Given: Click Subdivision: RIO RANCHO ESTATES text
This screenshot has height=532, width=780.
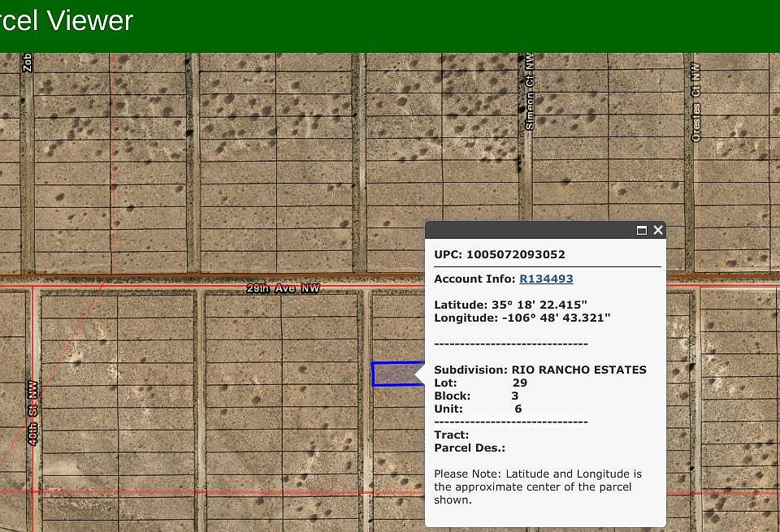Looking at the screenshot, I should (540, 370).
